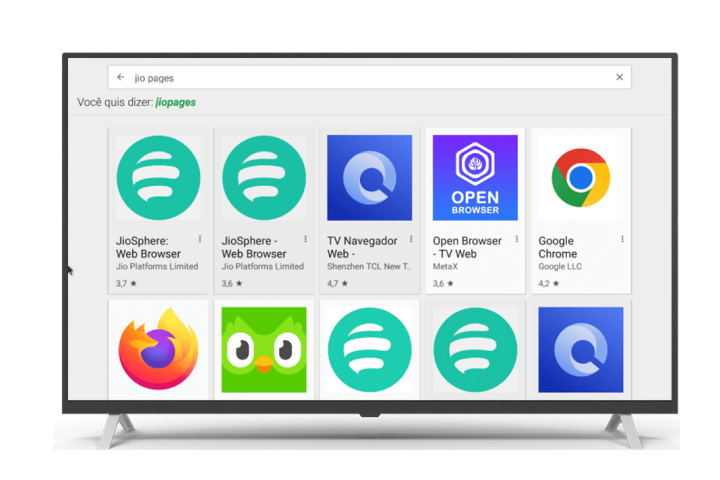Click the 'jio pages' search field
Image resolution: width=720 pixels, height=480 pixels.
pyautogui.click(x=370, y=78)
